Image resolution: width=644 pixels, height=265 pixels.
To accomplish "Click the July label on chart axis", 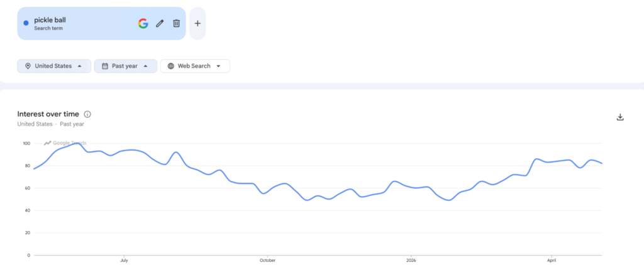I will click(x=124, y=261).
